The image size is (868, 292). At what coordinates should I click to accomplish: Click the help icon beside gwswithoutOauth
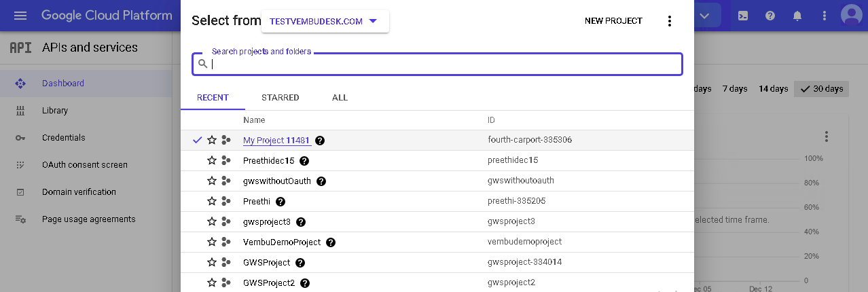click(321, 181)
